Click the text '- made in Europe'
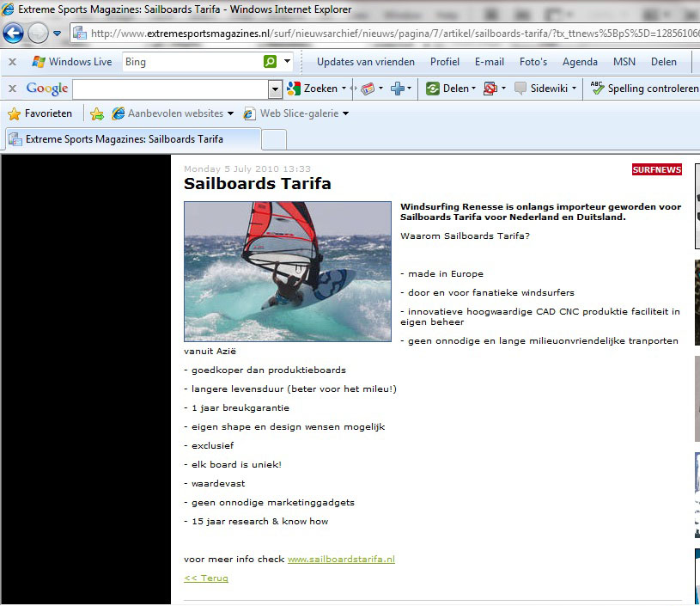The width and height of the screenshot is (700, 606). (442, 273)
